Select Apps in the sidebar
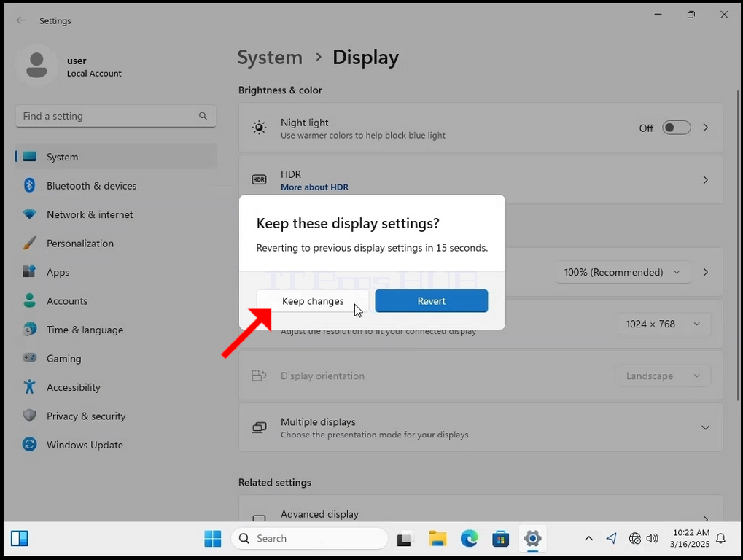Screen dimensions: 743x560 coord(116,272)
